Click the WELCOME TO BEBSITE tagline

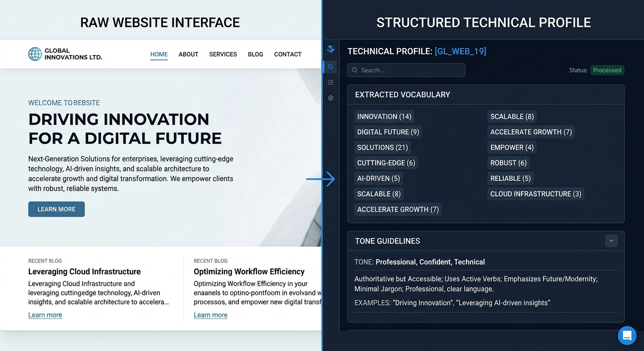click(x=64, y=103)
